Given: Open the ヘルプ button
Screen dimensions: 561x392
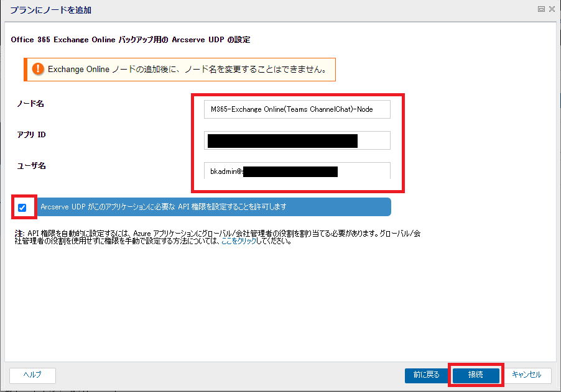Looking at the screenshot, I should pyautogui.click(x=32, y=375).
